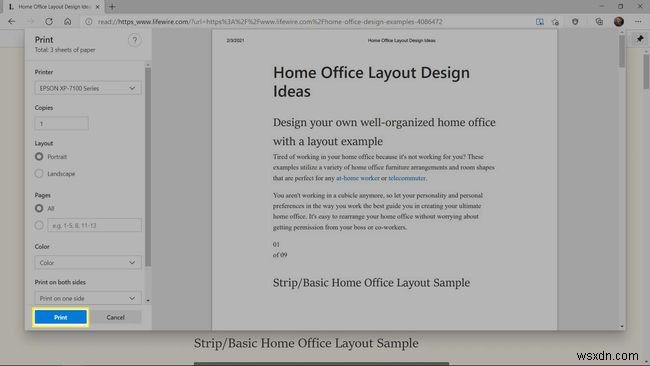Click 'Strip/Basic Home Office Layout Sample' preview heading
This screenshot has width=650, height=366.
tap(371, 283)
